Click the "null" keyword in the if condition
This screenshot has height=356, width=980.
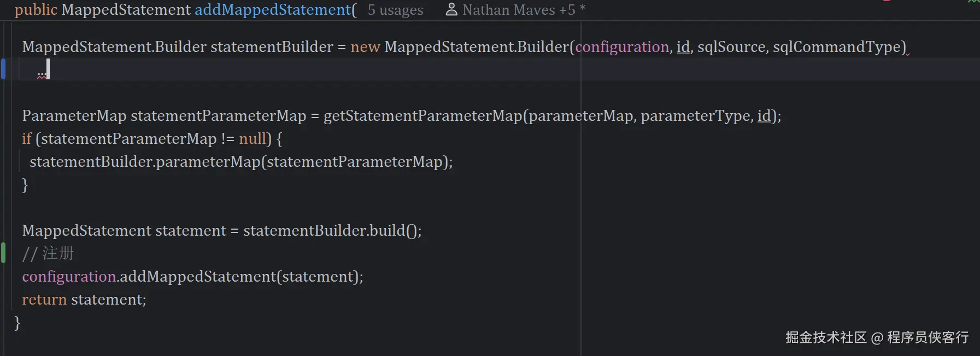[252, 139]
